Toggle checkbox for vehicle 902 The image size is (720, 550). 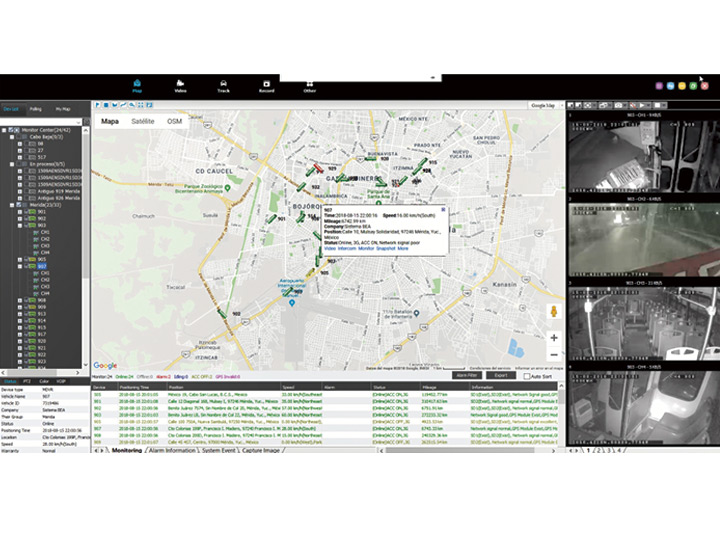pos(27,219)
